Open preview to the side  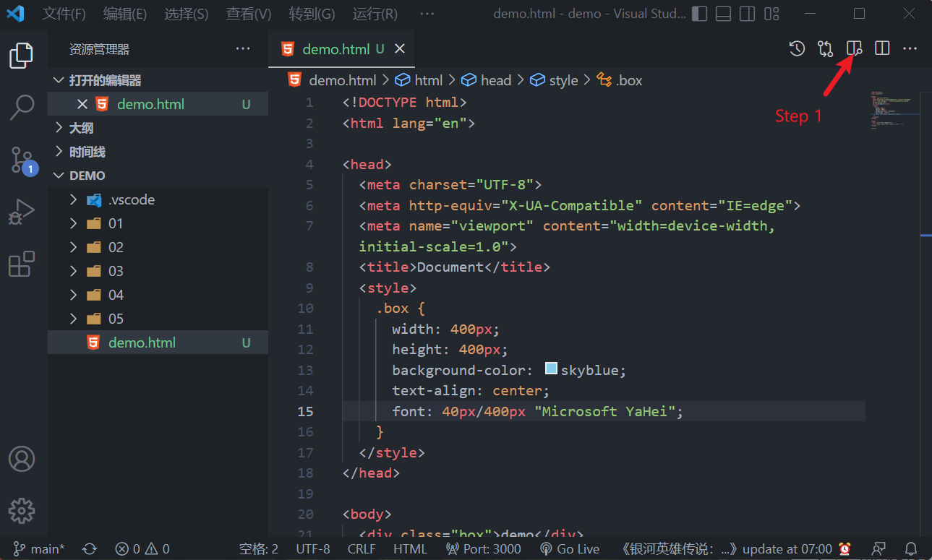tap(854, 48)
